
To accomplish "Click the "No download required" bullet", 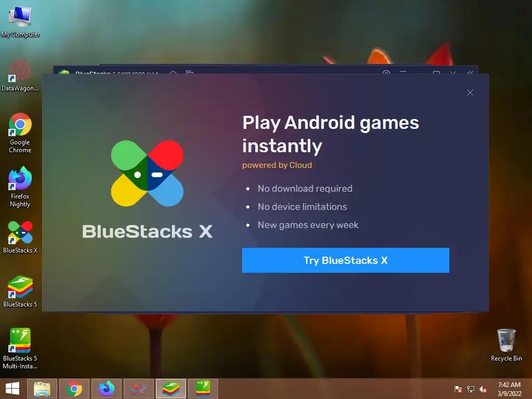I will point(305,189).
